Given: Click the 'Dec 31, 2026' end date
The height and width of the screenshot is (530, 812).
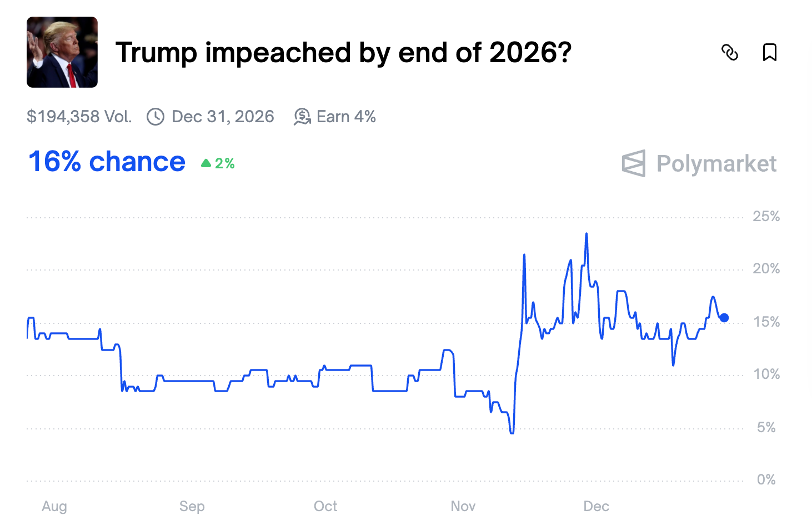Looking at the screenshot, I should point(223,117).
